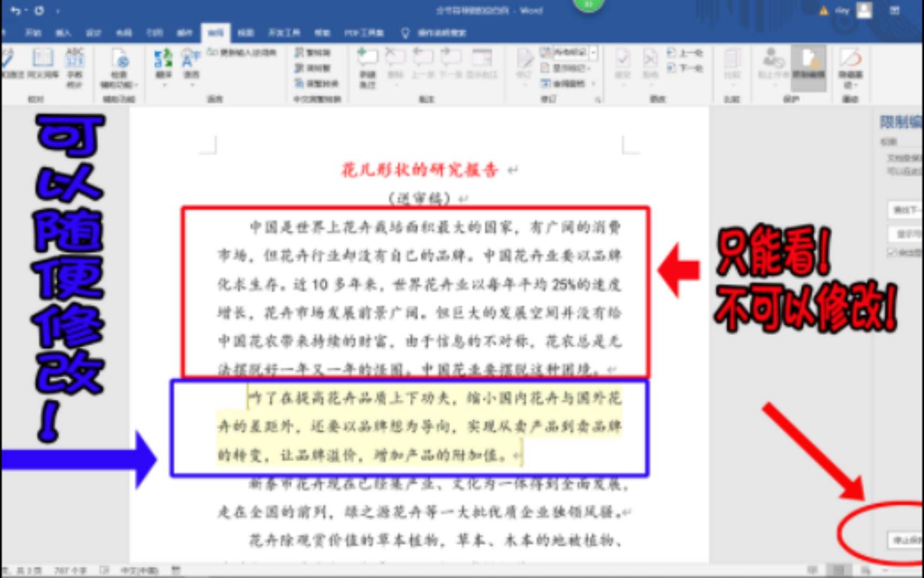Open the 布局 ribbon tab
The width and height of the screenshot is (924, 578).
(124, 33)
